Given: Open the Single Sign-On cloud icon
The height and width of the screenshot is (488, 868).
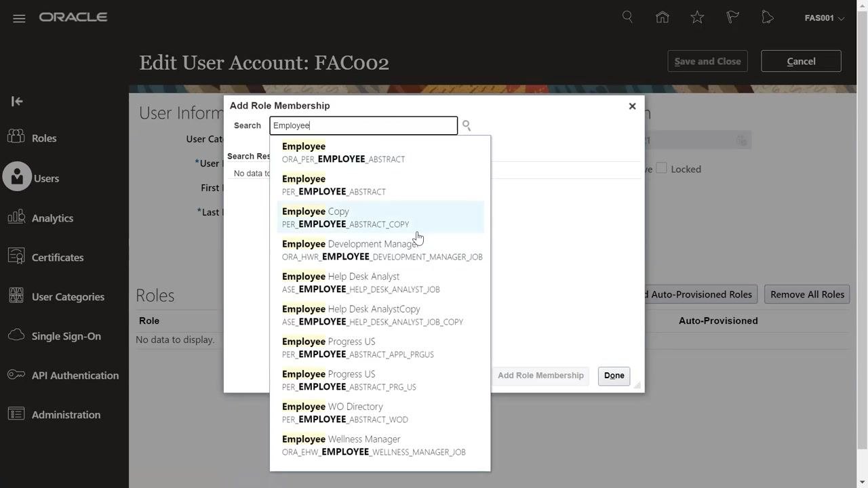Looking at the screenshot, I should click(16, 335).
